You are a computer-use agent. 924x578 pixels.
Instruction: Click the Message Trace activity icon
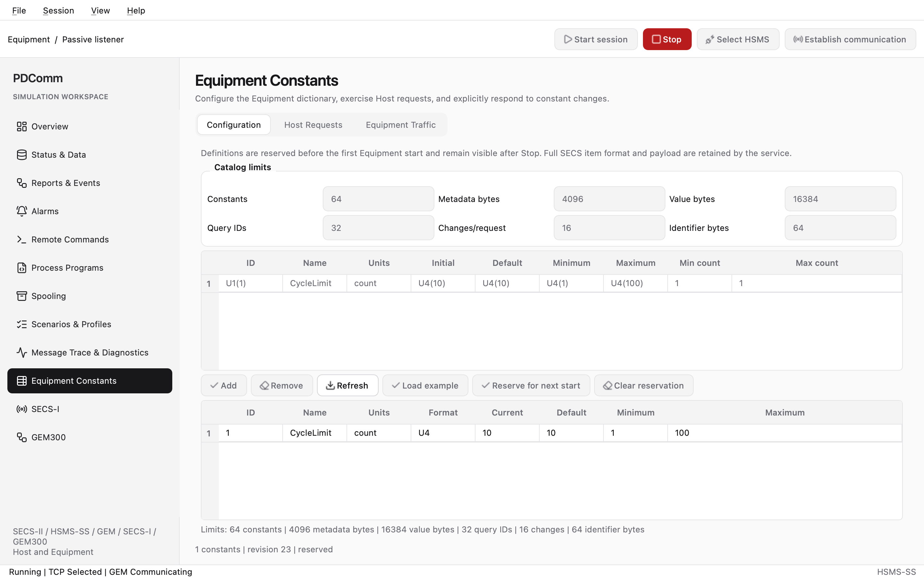pyautogui.click(x=22, y=353)
